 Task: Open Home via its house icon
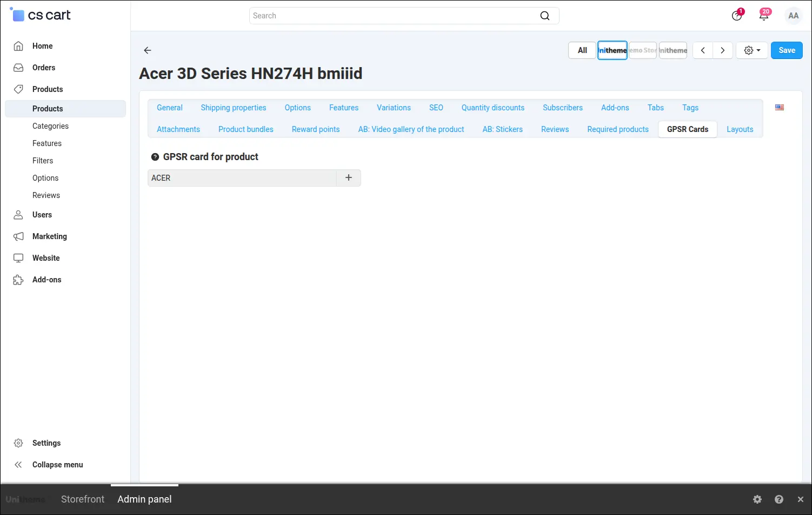18,46
